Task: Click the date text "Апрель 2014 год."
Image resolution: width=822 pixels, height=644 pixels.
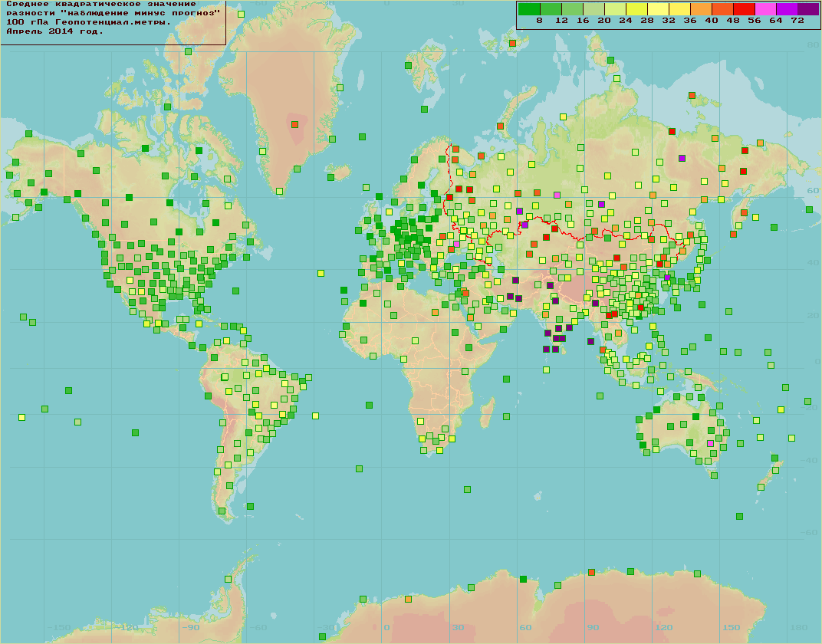Action: [55, 31]
